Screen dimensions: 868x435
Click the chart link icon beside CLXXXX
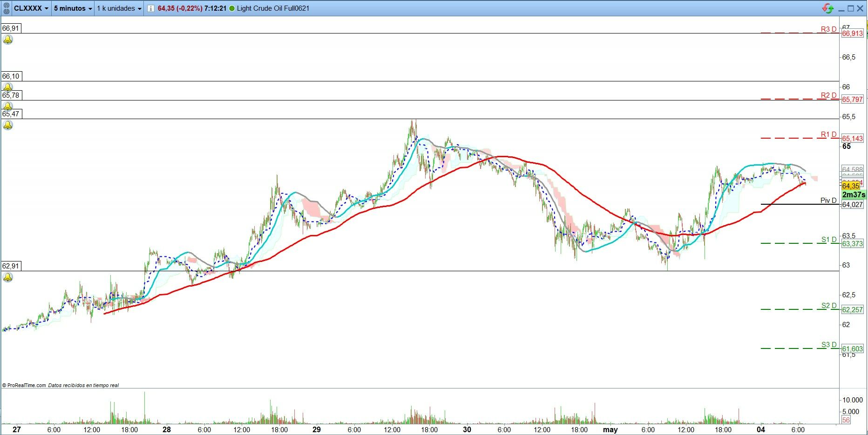tap(7, 8)
